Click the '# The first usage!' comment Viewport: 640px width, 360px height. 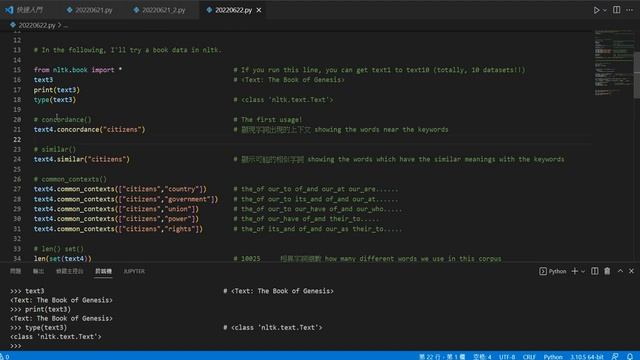click(268, 120)
